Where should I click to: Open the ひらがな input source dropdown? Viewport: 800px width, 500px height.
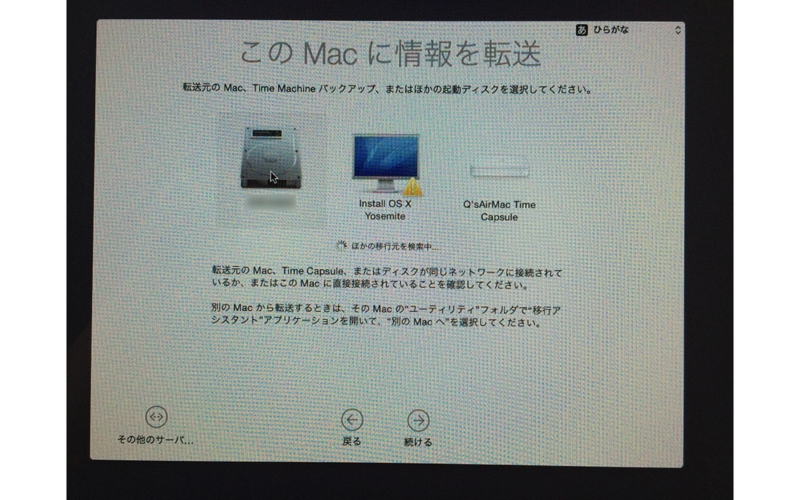[x=629, y=30]
